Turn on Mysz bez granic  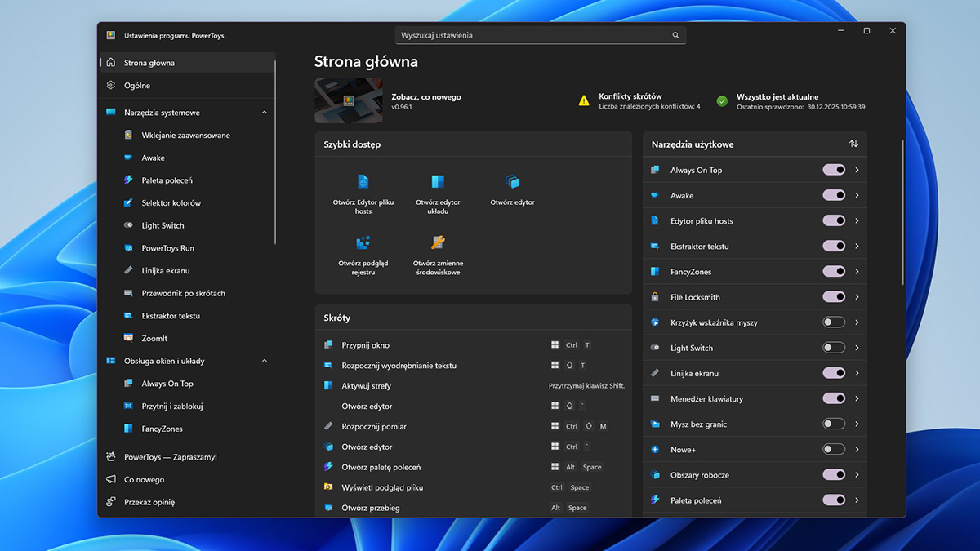834,424
